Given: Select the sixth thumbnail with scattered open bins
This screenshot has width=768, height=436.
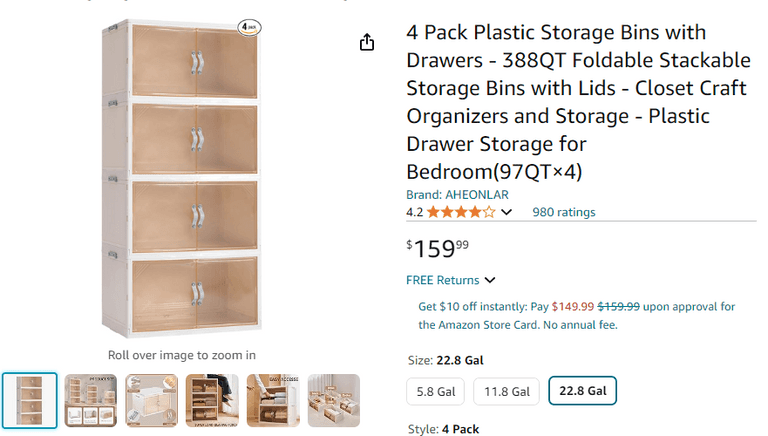Looking at the screenshot, I should (333, 401).
